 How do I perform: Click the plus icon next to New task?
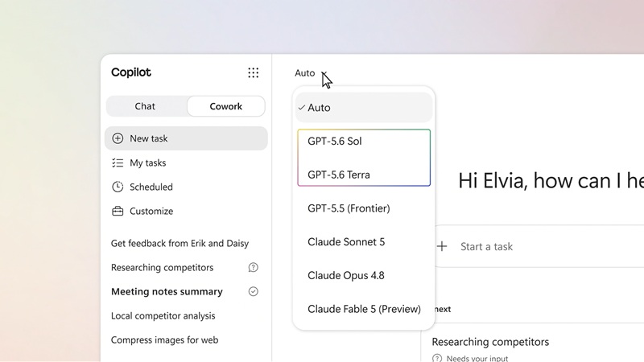(118, 138)
